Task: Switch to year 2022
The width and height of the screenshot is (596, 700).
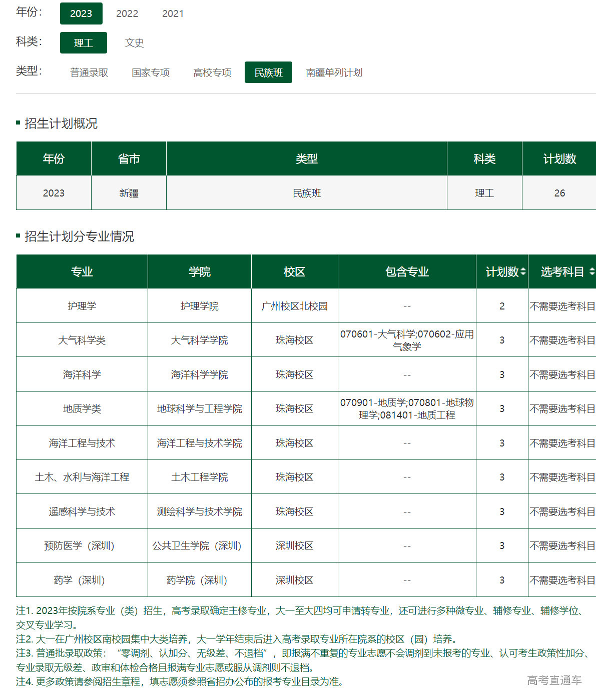Action: 127,13
